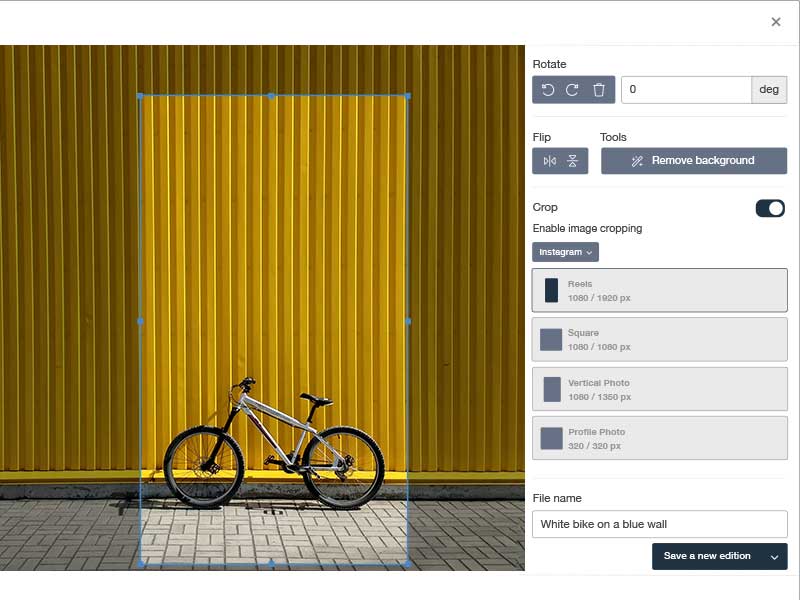800x600 pixels.
Task: Click the Remove background button
Action: (x=694, y=161)
